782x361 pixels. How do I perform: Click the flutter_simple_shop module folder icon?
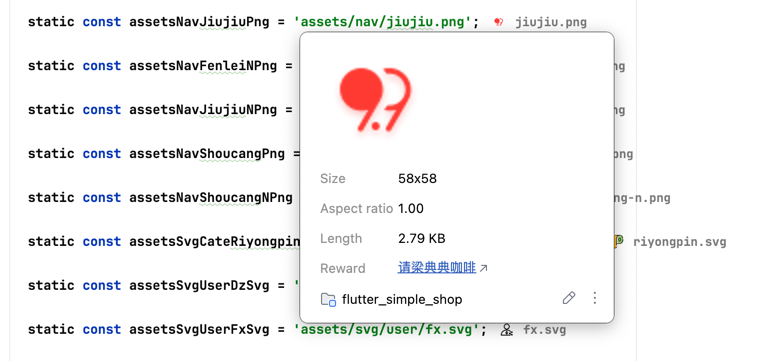tap(328, 299)
